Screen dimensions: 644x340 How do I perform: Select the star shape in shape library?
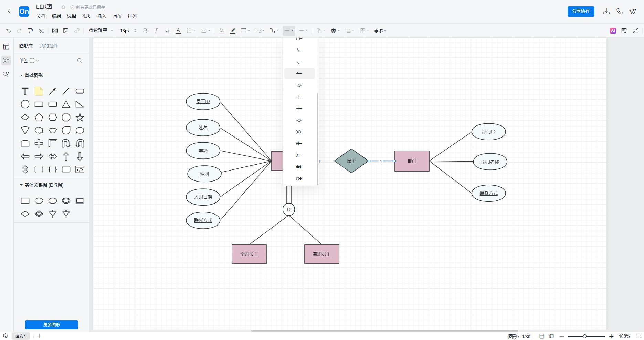(x=80, y=118)
